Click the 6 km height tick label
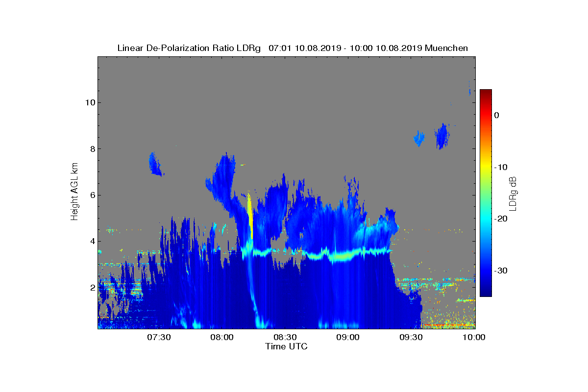 pyautogui.click(x=91, y=195)
